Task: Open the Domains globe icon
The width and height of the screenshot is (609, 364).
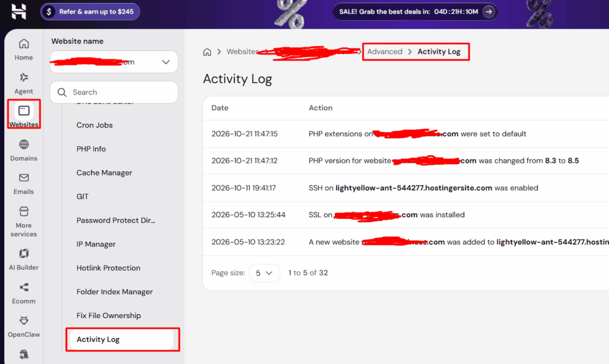Action: [24, 145]
